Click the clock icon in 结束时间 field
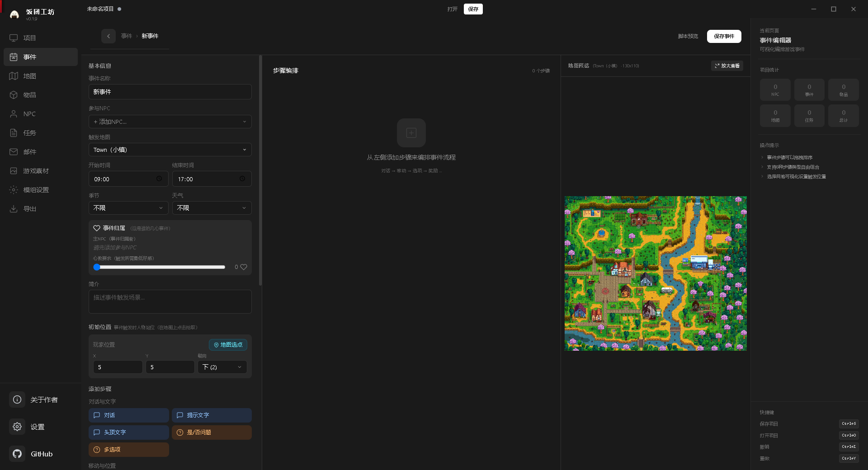Screen dimensions: 868x470 tap(242, 179)
